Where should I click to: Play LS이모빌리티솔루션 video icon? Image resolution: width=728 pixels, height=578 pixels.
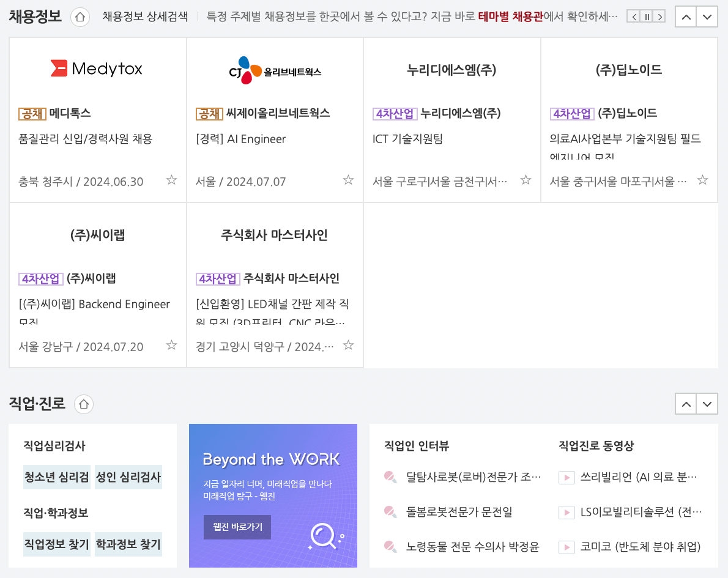566,512
